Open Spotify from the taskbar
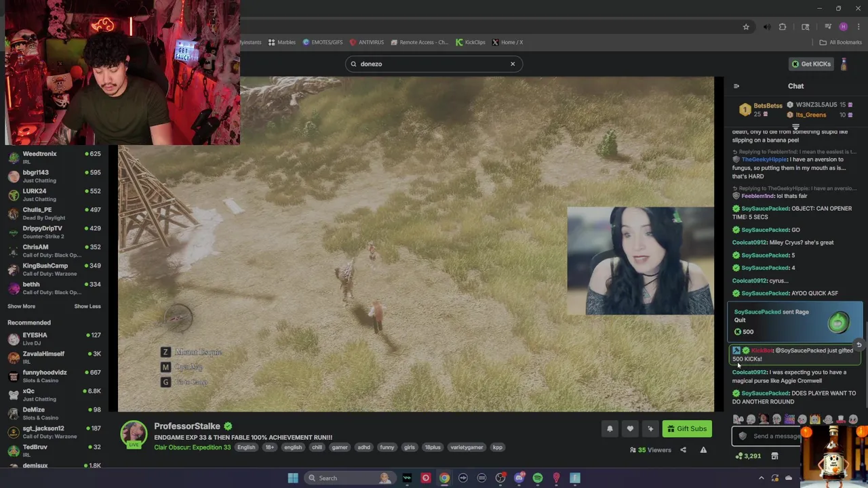This screenshot has height=488, width=868. point(538,478)
